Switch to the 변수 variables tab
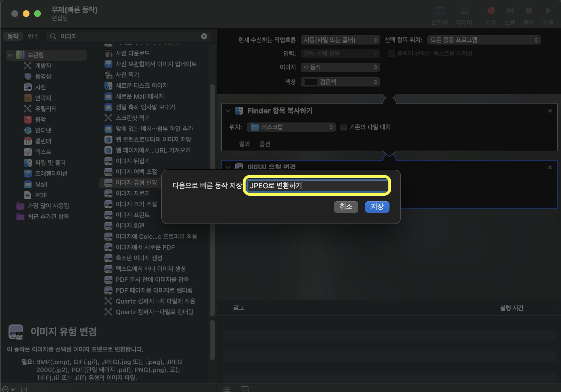 33,36
